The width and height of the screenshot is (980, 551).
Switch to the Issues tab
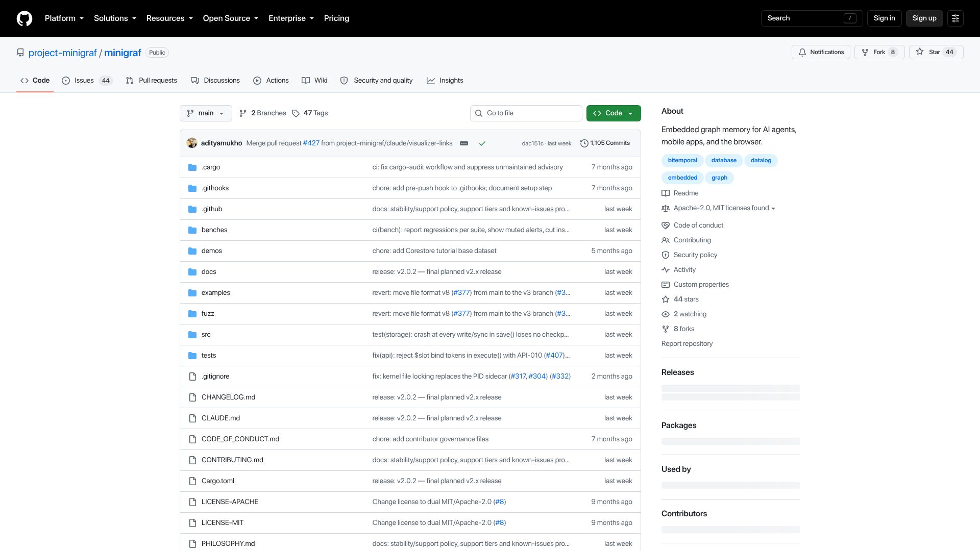click(87, 81)
